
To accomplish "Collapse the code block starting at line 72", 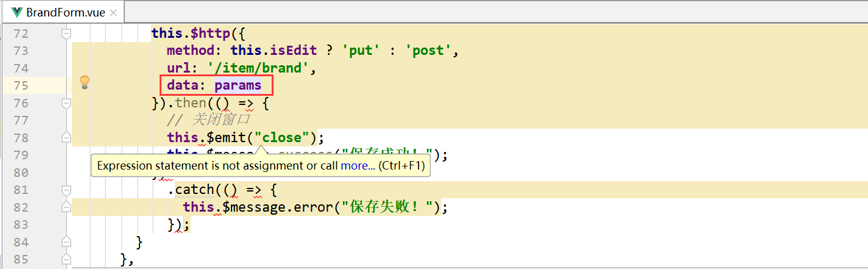I will tap(66, 34).
